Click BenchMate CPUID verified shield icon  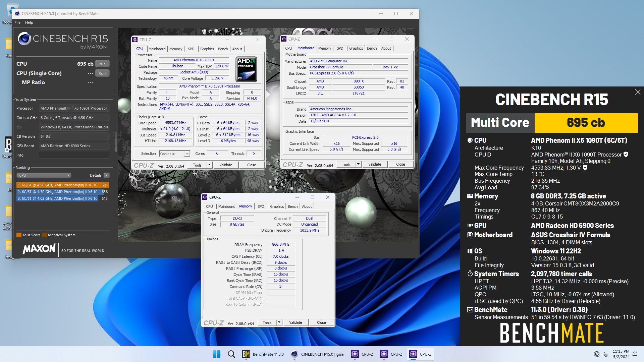(x=626, y=154)
